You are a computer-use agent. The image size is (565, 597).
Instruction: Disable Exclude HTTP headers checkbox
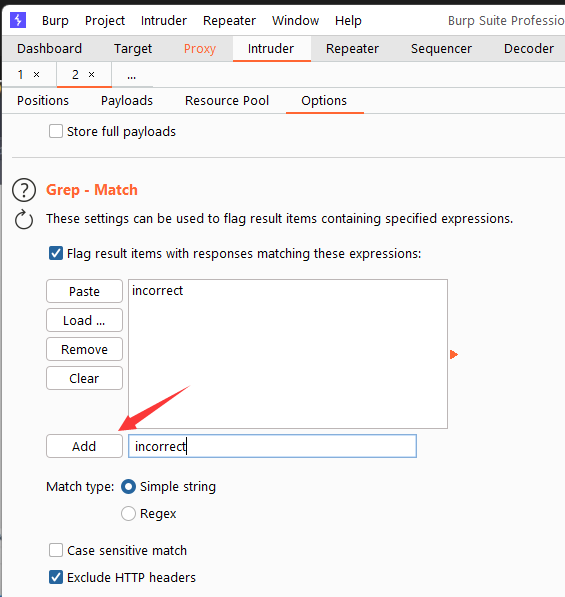tap(56, 577)
